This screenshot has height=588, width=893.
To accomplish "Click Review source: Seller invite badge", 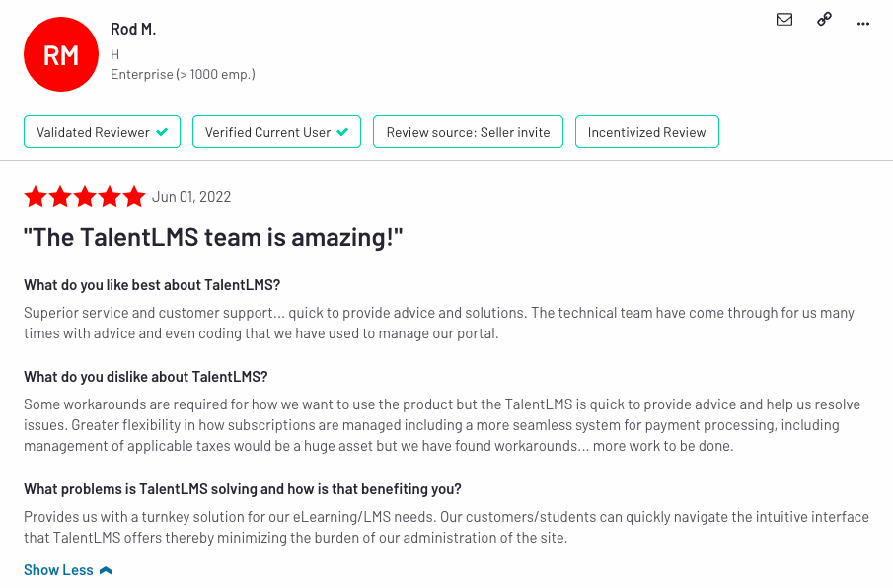I will pyautogui.click(x=468, y=132).
